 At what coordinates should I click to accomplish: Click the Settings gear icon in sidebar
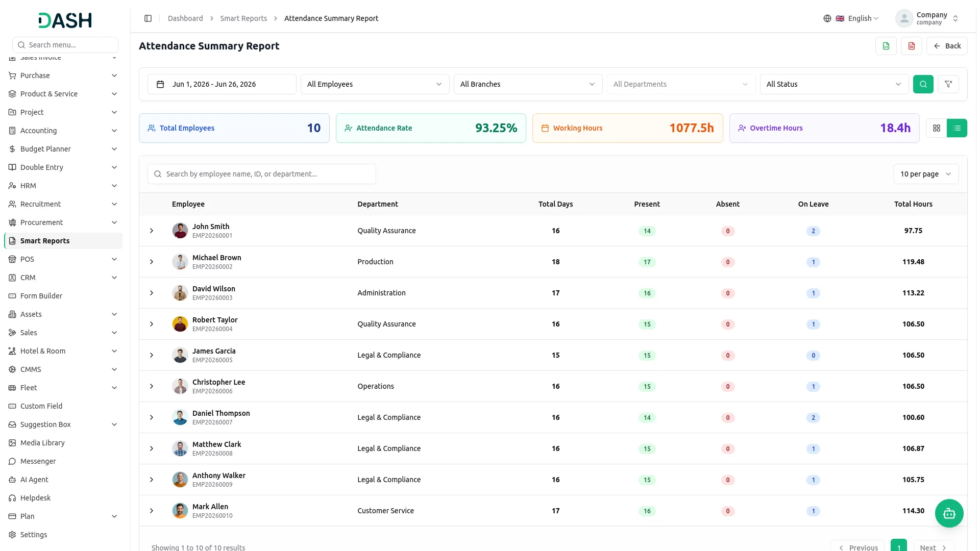tap(12, 535)
